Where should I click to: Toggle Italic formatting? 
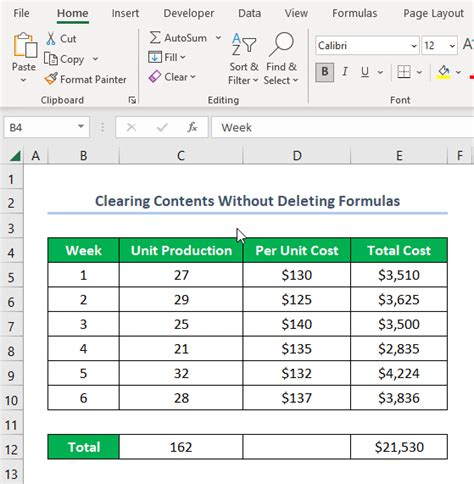pyautogui.click(x=345, y=72)
